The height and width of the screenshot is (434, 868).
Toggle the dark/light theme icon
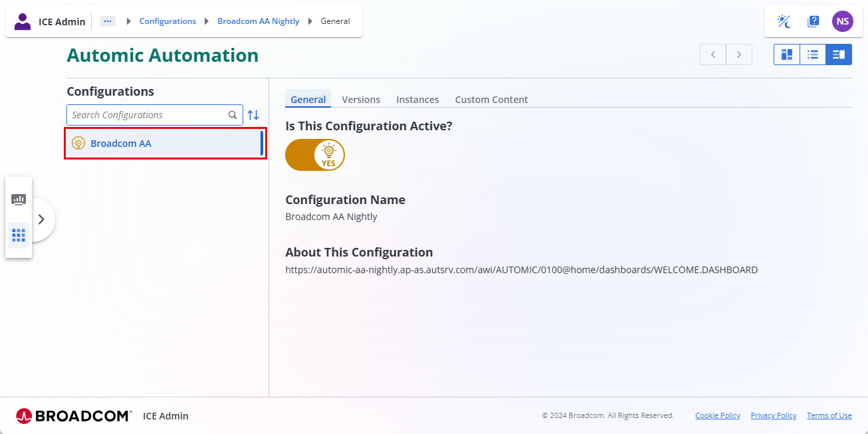coord(784,21)
